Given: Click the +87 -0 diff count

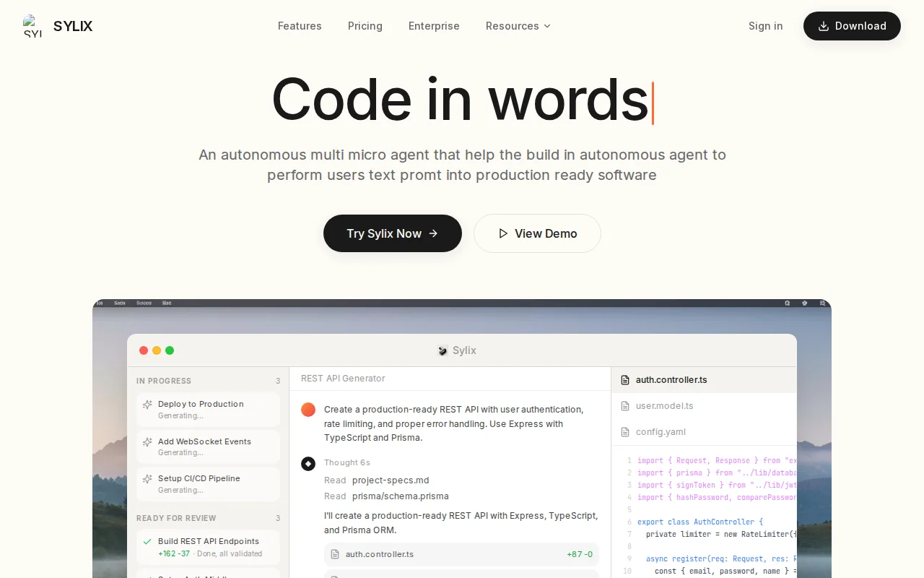Looking at the screenshot, I should point(580,554).
